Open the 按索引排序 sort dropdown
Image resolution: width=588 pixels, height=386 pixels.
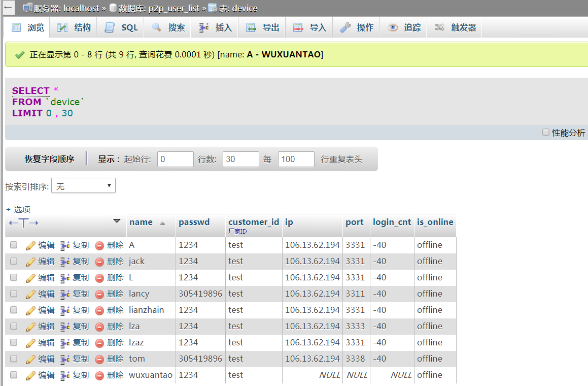pos(83,186)
